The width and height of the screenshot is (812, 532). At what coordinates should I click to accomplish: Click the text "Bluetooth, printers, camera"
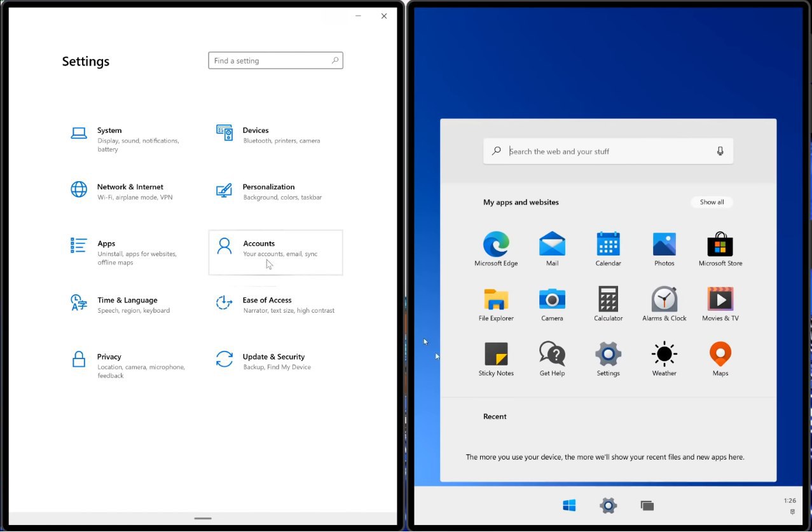coord(281,140)
